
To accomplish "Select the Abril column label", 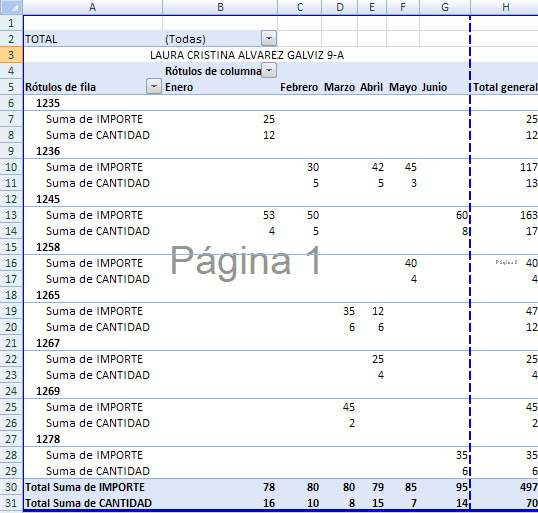I will point(371,87).
